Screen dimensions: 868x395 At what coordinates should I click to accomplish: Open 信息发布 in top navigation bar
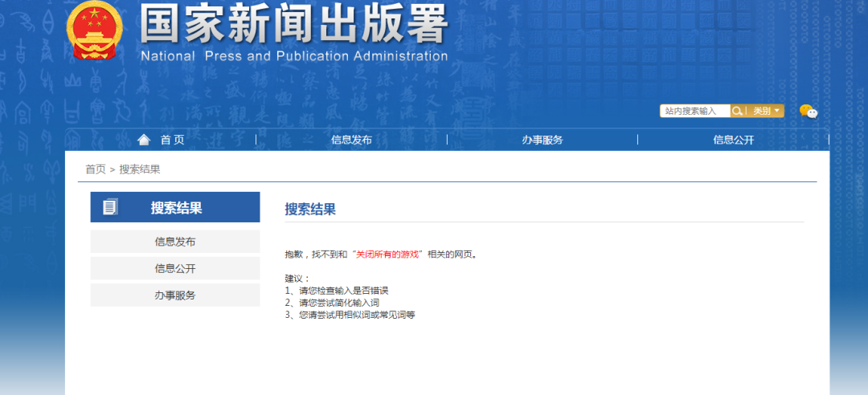point(351,140)
